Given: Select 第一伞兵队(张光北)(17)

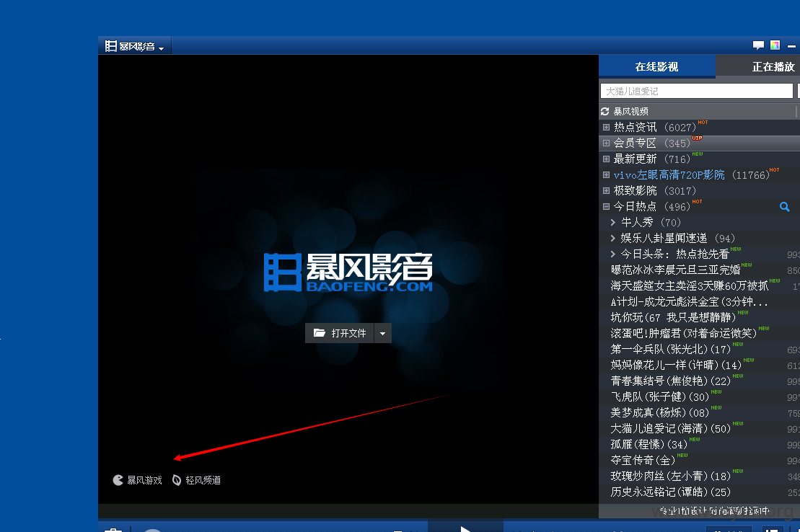Looking at the screenshot, I should pyautogui.click(x=671, y=350).
